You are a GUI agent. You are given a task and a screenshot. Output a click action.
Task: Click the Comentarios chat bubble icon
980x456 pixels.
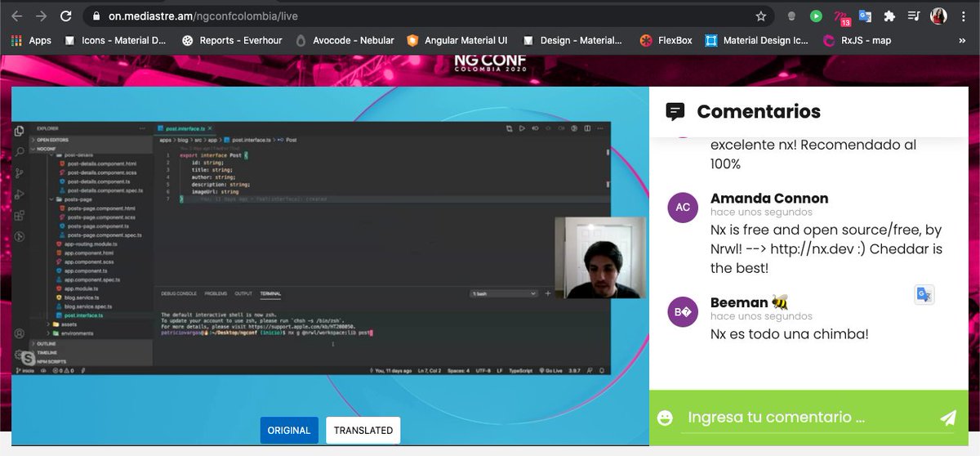coord(675,112)
